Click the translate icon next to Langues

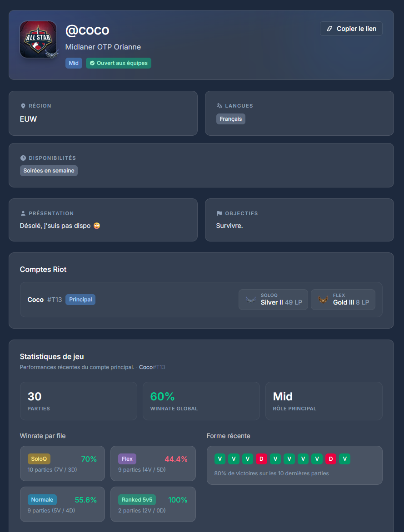(219, 106)
